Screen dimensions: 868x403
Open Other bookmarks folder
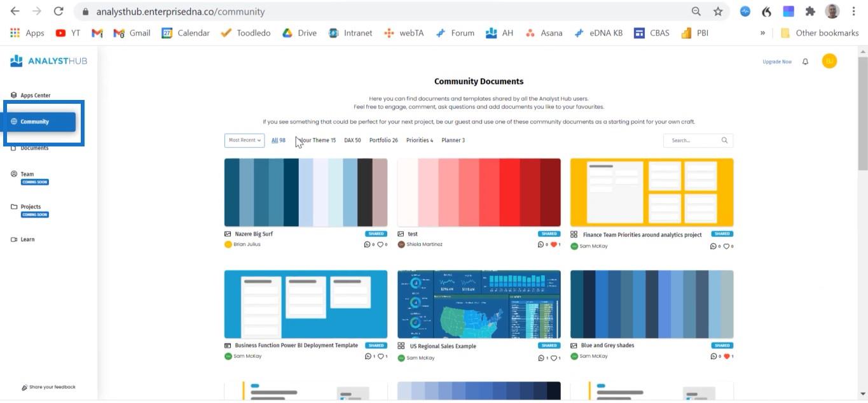820,33
